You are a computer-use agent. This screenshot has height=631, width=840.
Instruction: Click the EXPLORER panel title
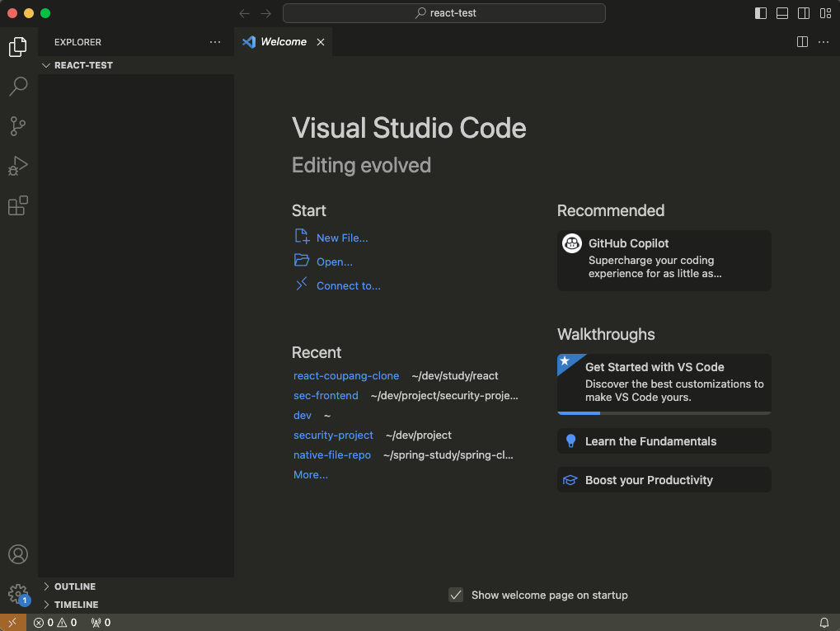[x=77, y=42]
